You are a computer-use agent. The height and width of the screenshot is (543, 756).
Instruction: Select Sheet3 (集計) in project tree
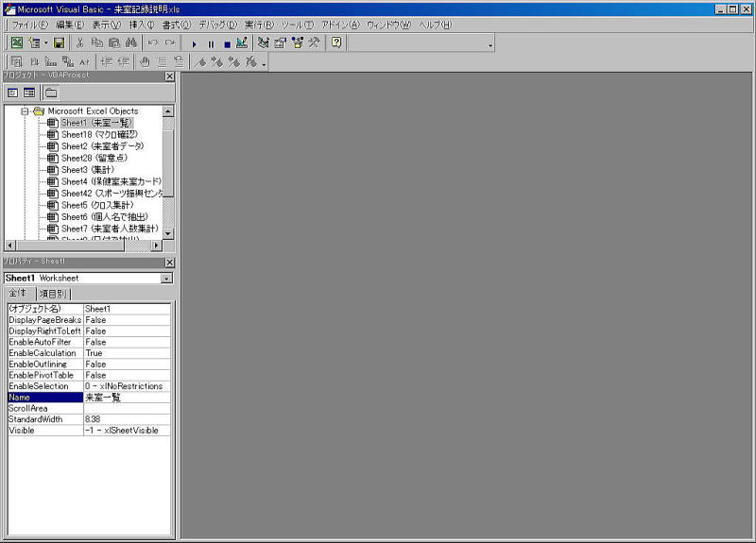pyautogui.click(x=88, y=170)
